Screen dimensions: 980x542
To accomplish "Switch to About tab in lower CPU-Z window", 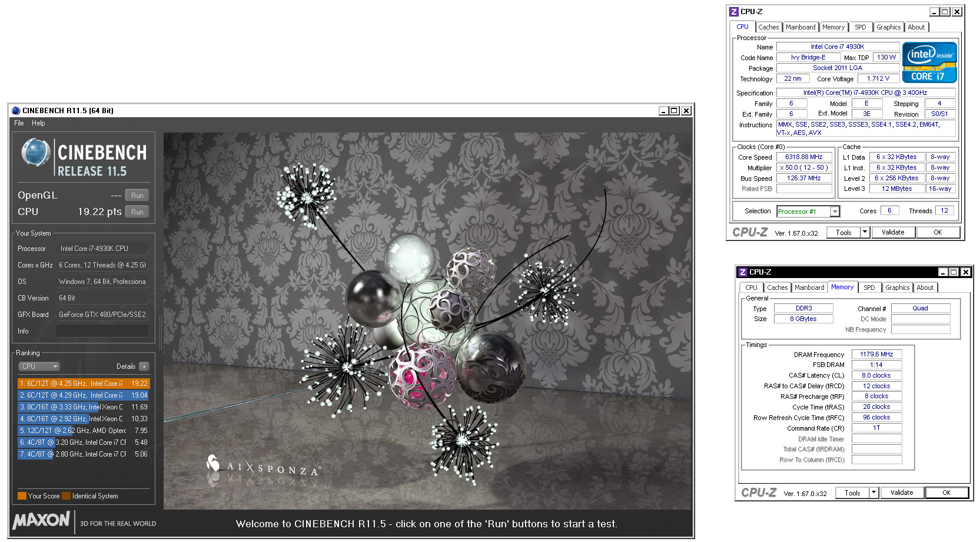I will point(925,287).
